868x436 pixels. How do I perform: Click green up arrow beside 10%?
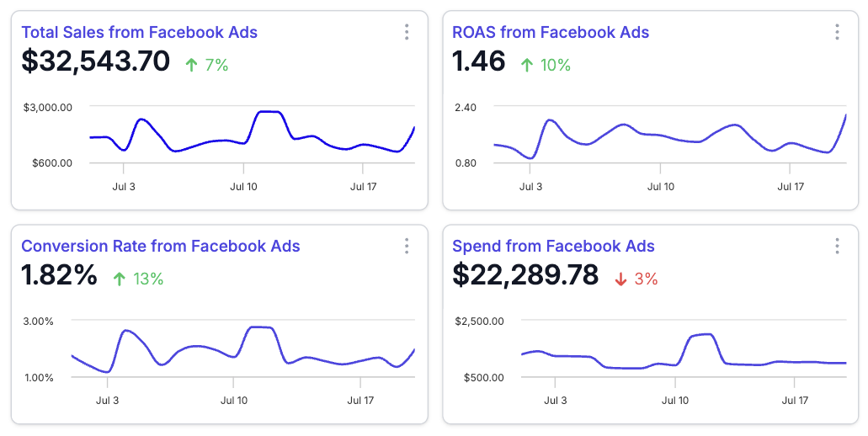(x=527, y=65)
